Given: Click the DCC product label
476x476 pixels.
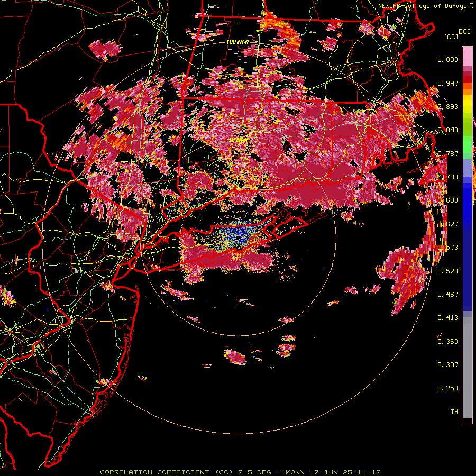Looking at the screenshot, I should [464, 32].
